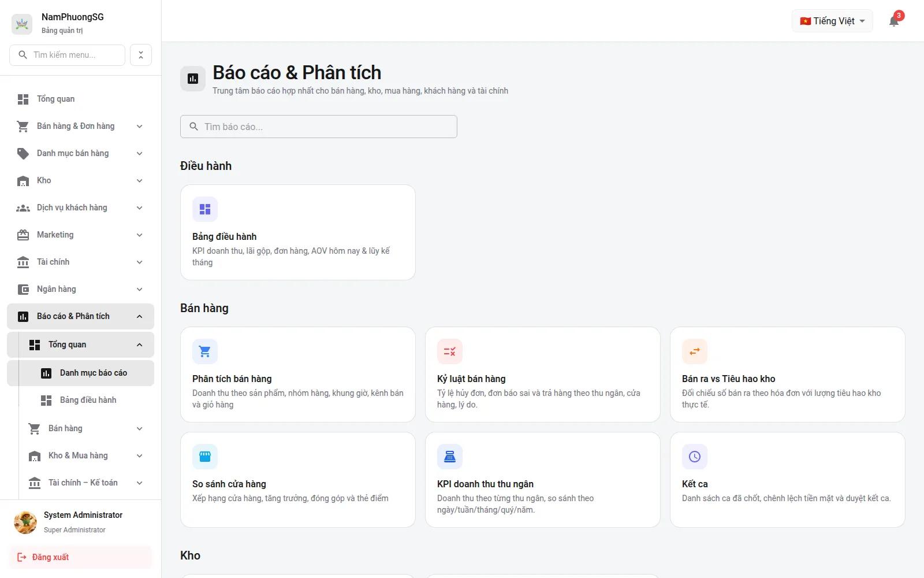
Task: Open the Tiếng Việt language dropdown
Action: click(832, 21)
